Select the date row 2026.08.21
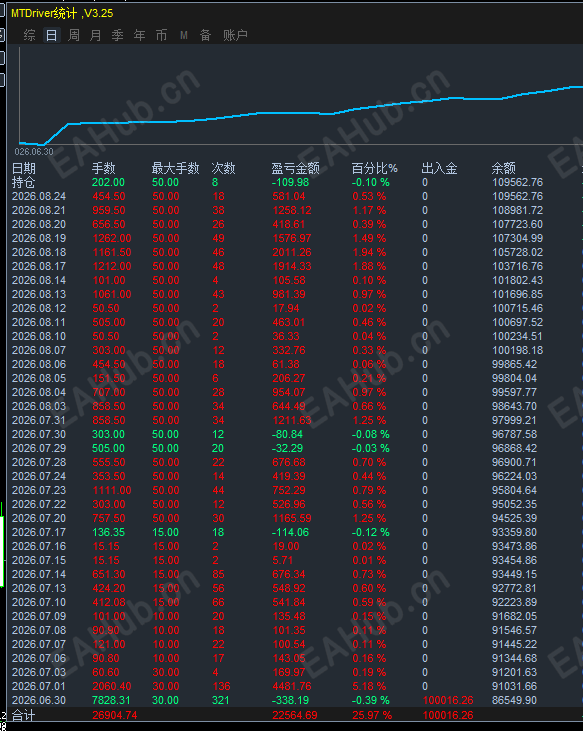 click(x=39, y=210)
